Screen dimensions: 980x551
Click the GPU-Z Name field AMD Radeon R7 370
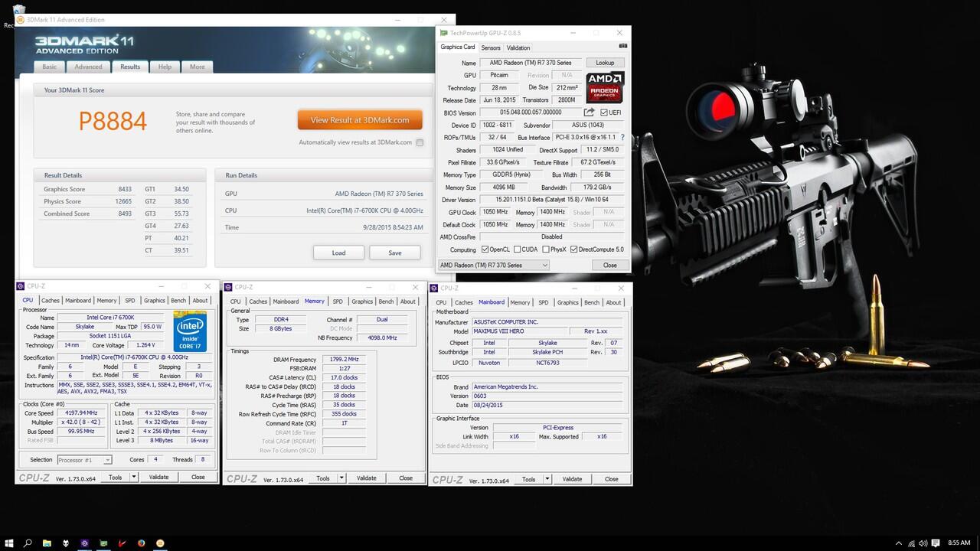tap(531, 63)
